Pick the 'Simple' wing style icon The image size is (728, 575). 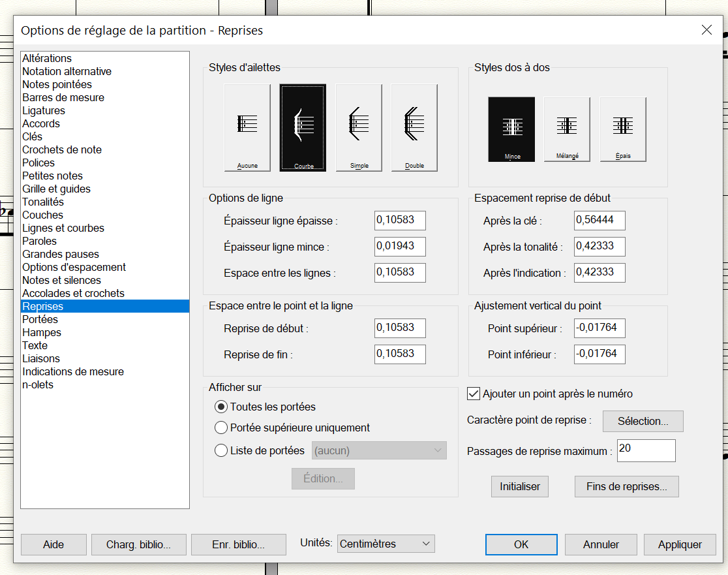(x=359, y=128)
